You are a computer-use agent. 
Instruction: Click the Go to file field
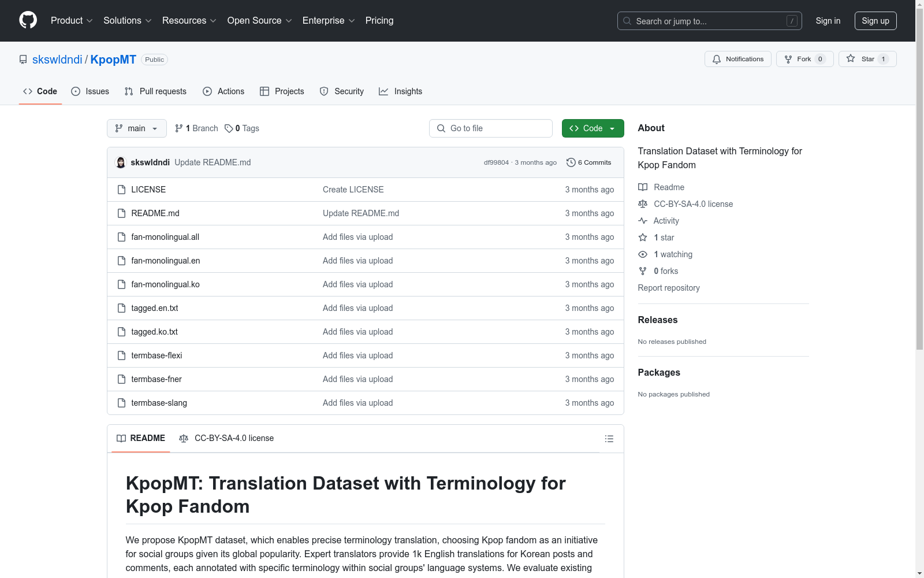491,128
